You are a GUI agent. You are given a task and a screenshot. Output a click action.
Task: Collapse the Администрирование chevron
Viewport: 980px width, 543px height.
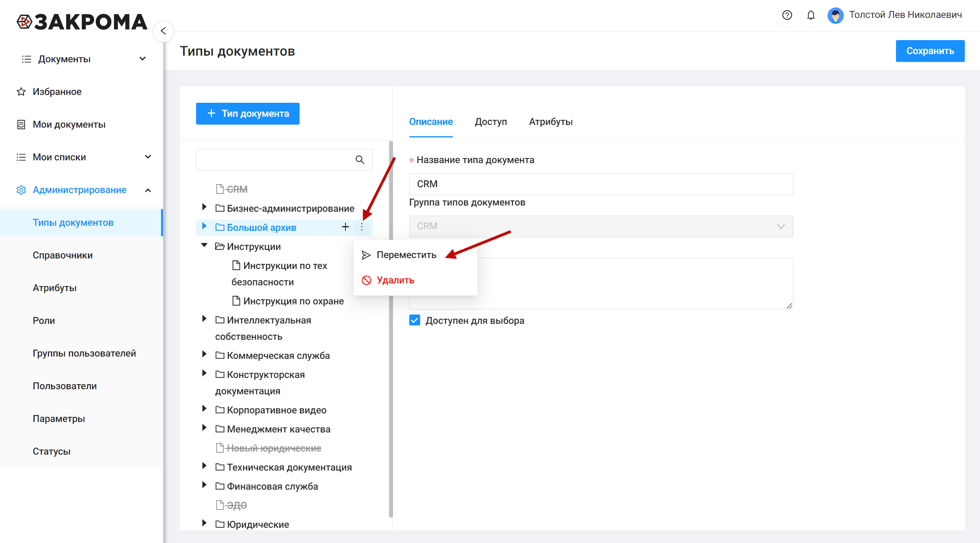pyautogui.click(x=148, y=190)
